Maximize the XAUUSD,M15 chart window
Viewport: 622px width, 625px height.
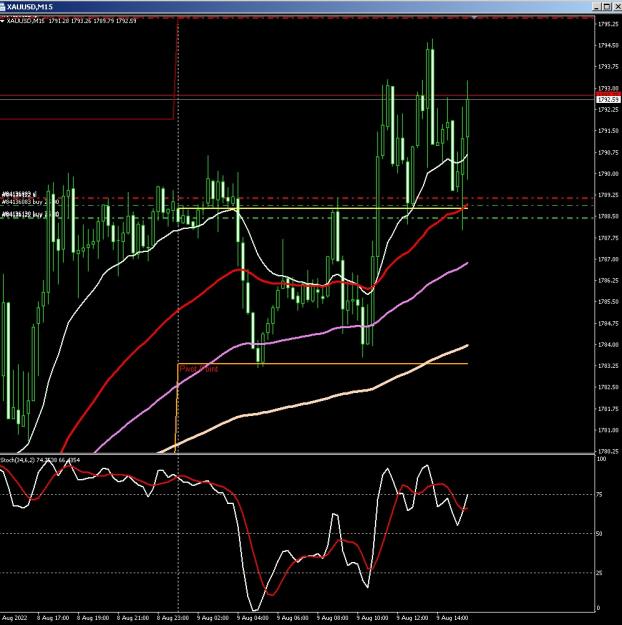pyautogui.click(x=606, y=6)
